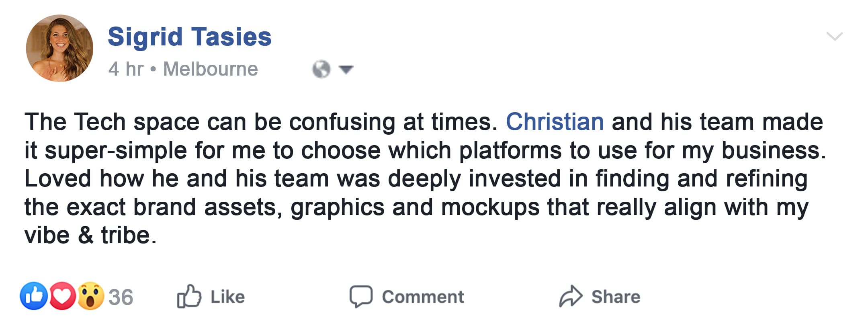Open the audience selector dropdown arrow
868x334 pixels.
click(346, 70)
